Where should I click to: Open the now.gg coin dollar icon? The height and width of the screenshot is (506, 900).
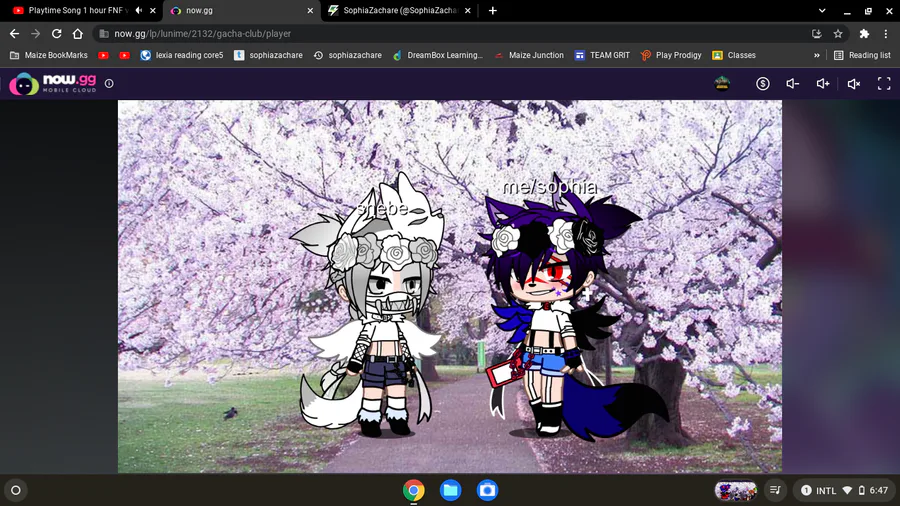(762, 84)
